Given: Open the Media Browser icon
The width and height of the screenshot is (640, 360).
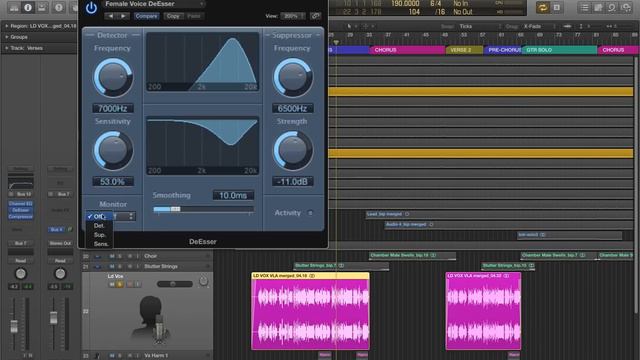Looking at the screenshot, I should pos(625,8).
